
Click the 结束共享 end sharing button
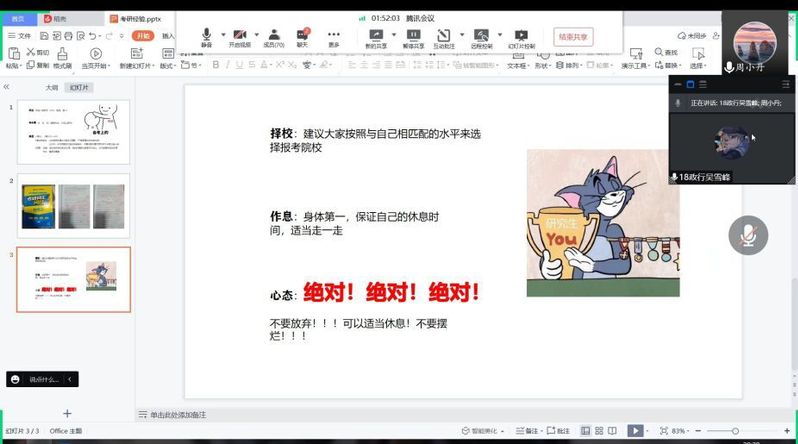[574, 37]
